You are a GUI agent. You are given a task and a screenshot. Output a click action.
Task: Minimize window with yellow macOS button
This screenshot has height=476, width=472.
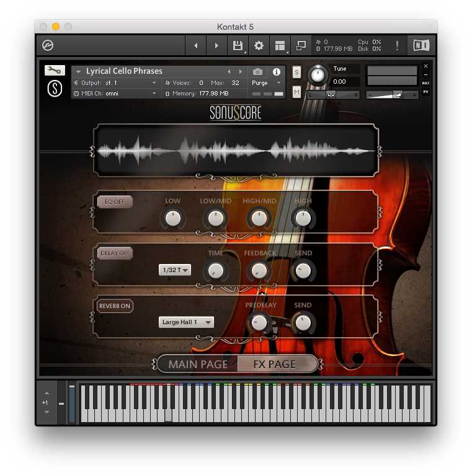tap(56, 27)
